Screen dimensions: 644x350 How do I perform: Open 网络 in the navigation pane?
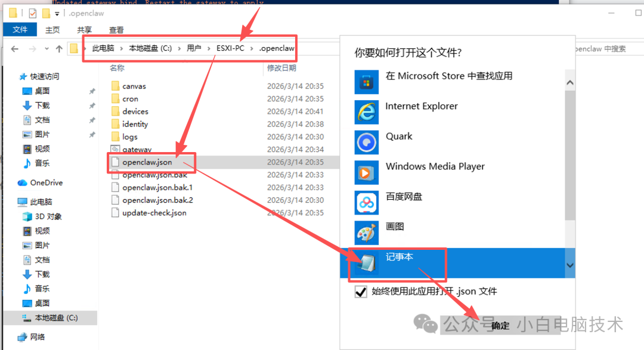[32, 337]
